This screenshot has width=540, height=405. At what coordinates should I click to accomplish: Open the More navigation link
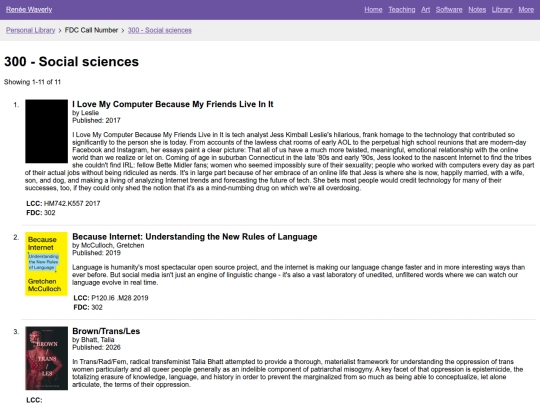[x=526, y=10]
